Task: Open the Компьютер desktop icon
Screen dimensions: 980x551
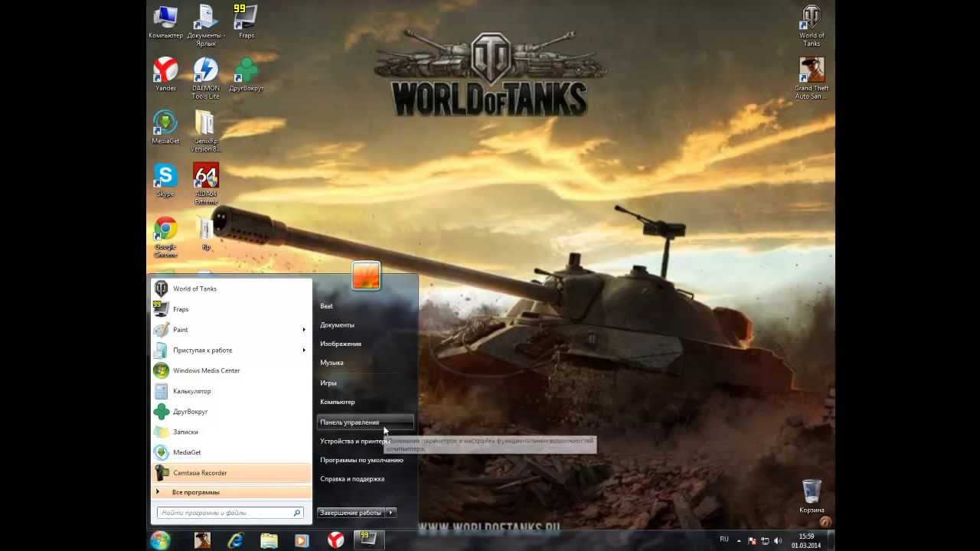Action: click(x=165, y=23)
